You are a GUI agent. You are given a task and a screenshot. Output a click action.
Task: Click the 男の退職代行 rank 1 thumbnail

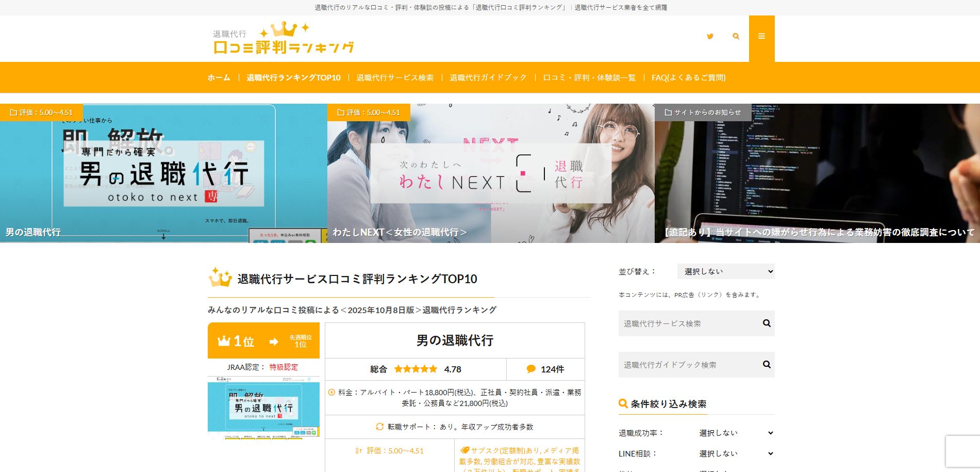(263, 408)
